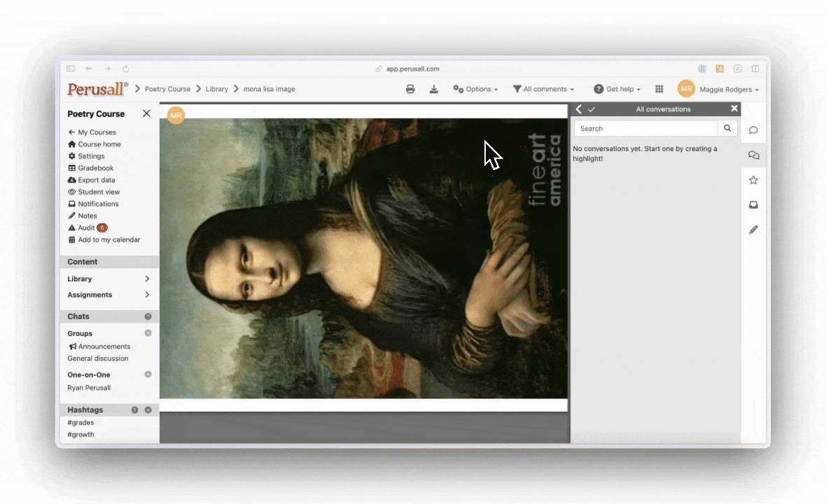Close the Poetry Course sidebar
The image size is (826, 504).
coord(146,113)
